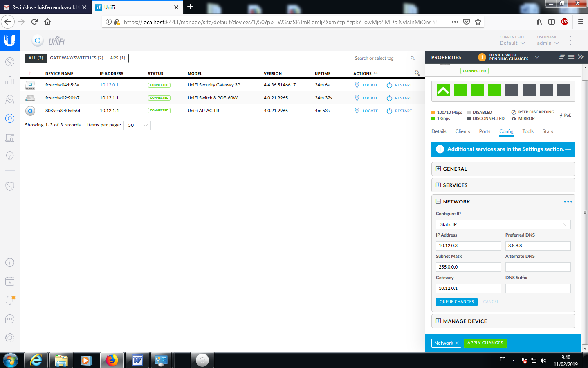Open the 10.12.0.1 IP address link
Screen dimensions: 588x368
click(109, 85)
